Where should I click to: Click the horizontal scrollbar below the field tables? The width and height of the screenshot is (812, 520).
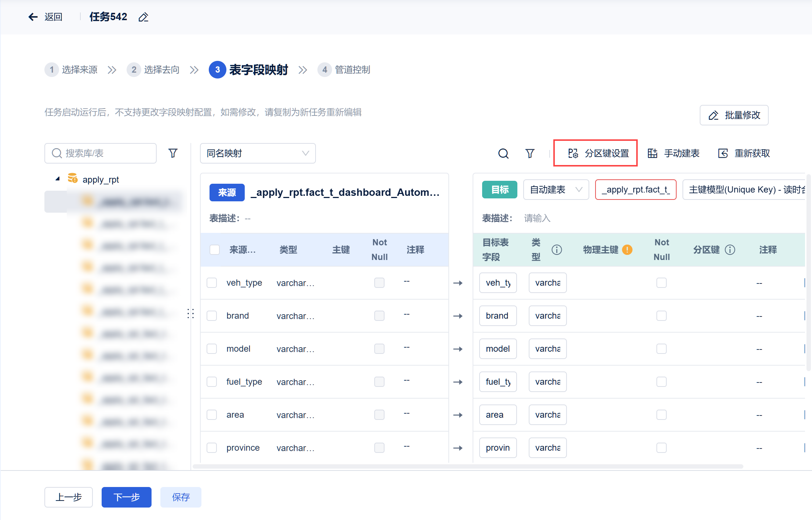pos(468,466)
